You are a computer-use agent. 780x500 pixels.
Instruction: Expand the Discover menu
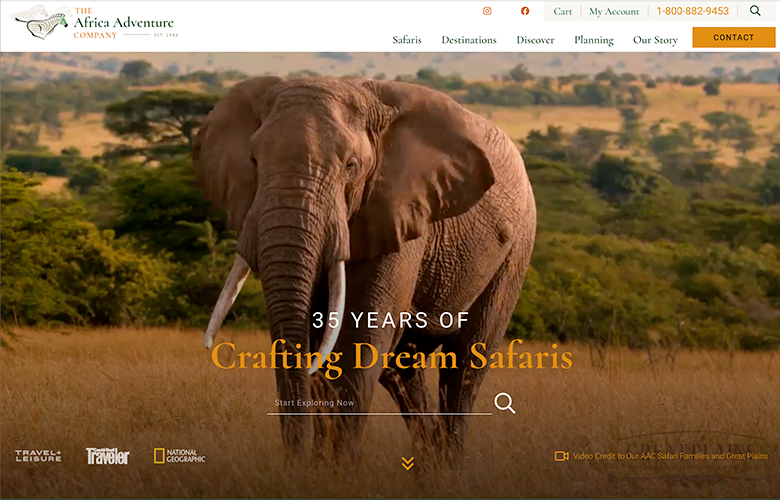pos(535,40)
